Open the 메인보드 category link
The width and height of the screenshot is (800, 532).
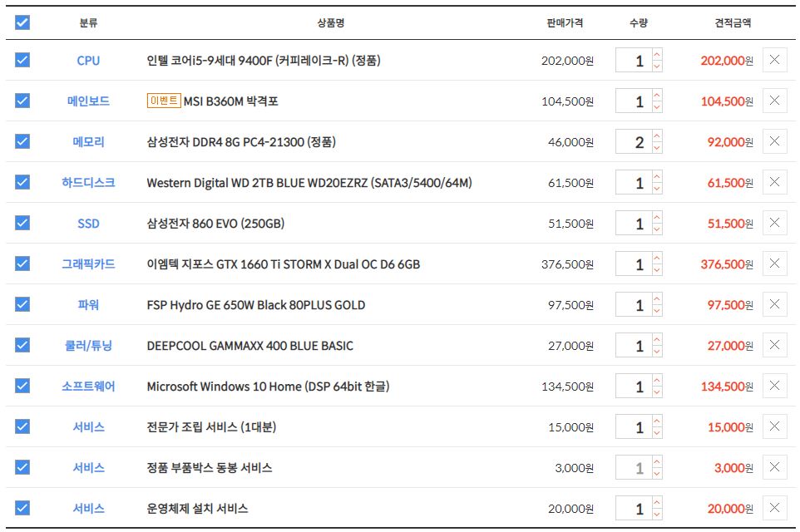(x=88, y=101)
